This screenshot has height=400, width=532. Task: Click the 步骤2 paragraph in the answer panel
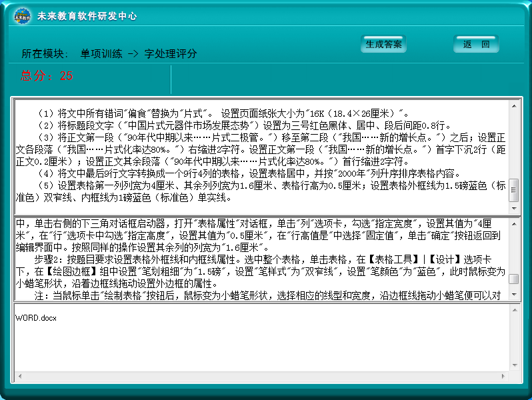coord(261,271)
